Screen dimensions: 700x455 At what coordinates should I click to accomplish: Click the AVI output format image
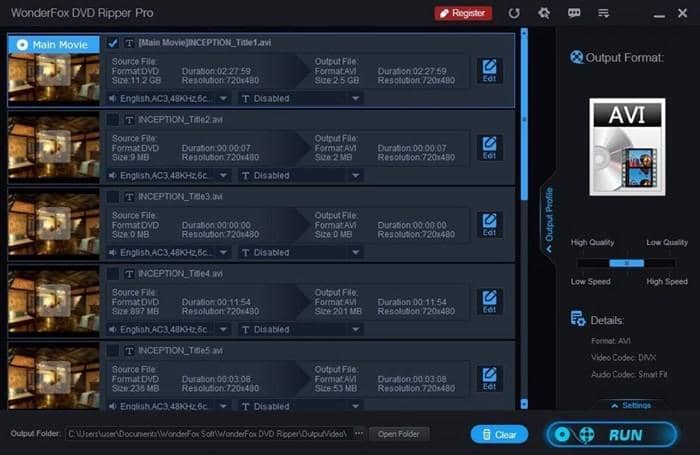pyautogui.click(x=627, y=147)
